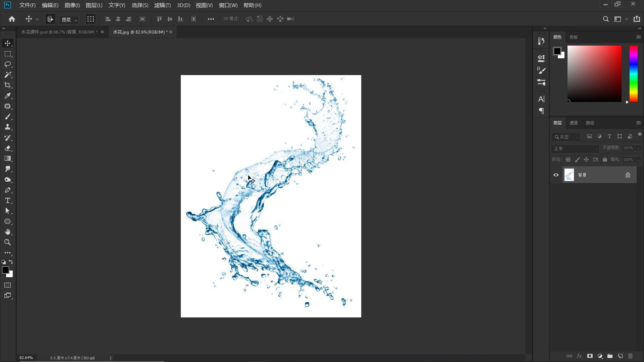This screenshot has width=644, height=362.
Task: Select the Brush tool
Action: click(8, 117)
